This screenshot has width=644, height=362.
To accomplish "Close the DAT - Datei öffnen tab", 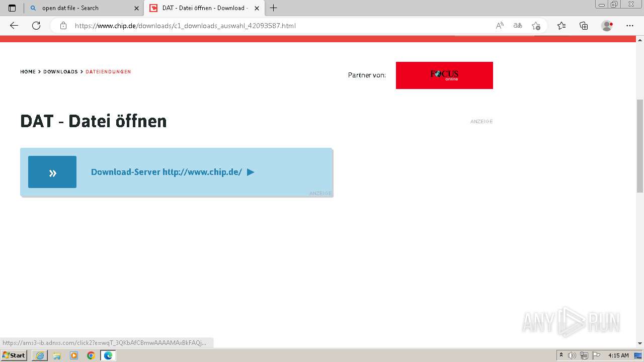I will (x=257, y=8).
